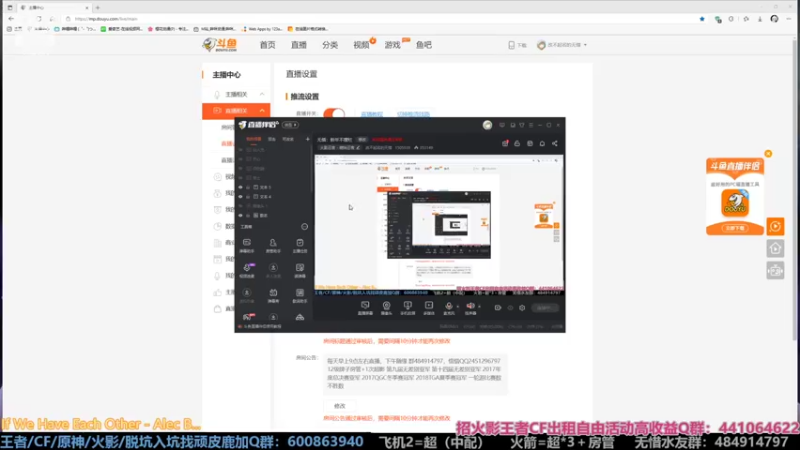Open the 鱼吧 nav item
Viewport: 800px width, 450px height.
coord(423,45)
